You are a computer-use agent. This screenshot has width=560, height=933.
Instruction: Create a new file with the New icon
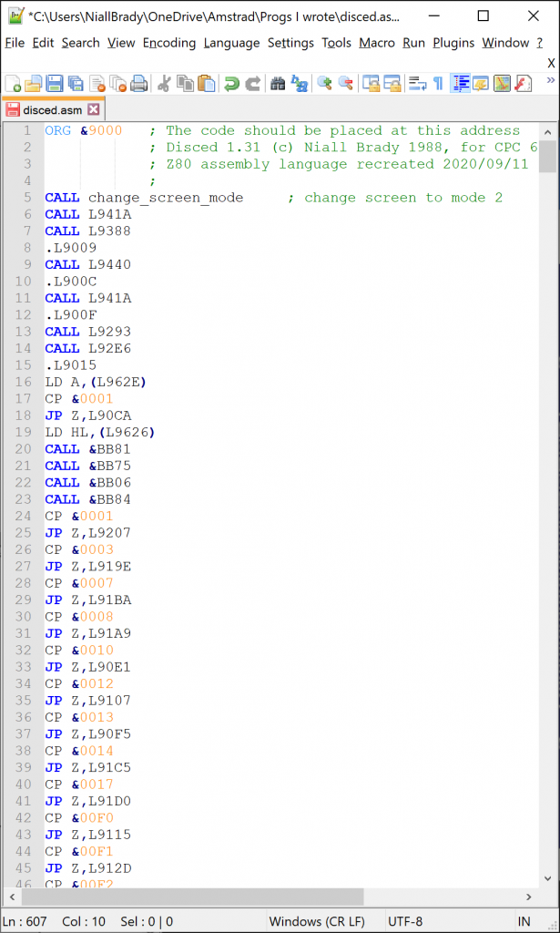13,84
